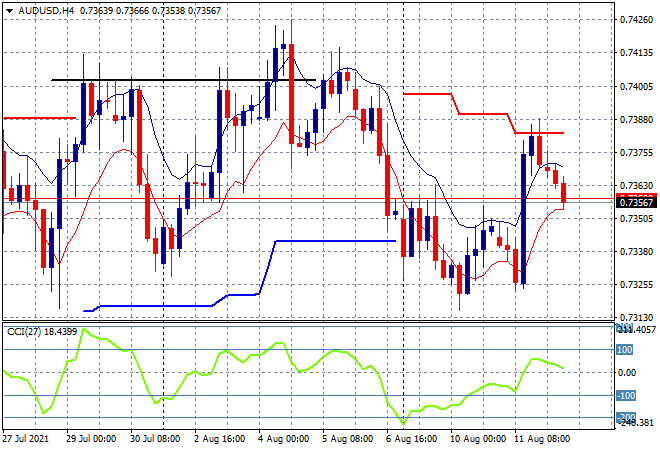660x450 pixels.
Task: Click the -248.381 CCI minimum label
Action: [636, 423]
